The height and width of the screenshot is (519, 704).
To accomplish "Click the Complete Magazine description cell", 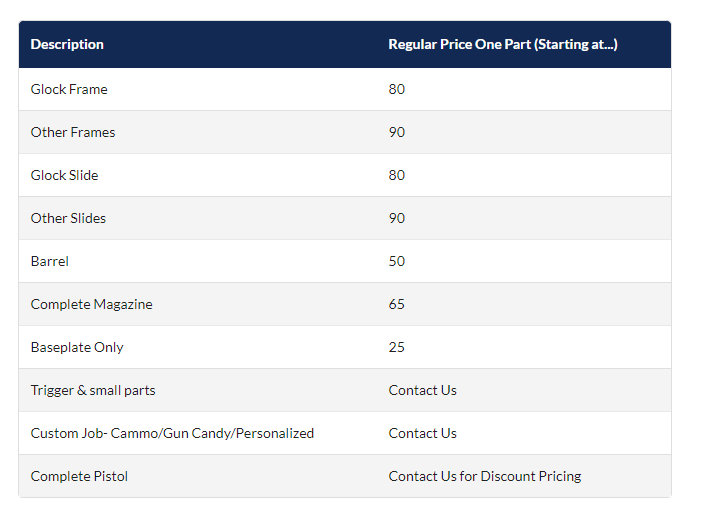I will (92, 304).
